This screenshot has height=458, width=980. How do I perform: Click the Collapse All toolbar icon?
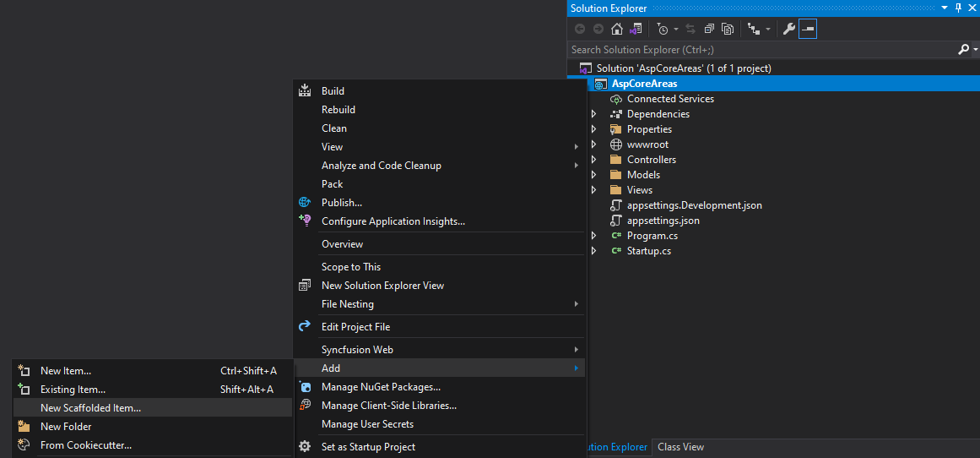(x=709, y=29)
